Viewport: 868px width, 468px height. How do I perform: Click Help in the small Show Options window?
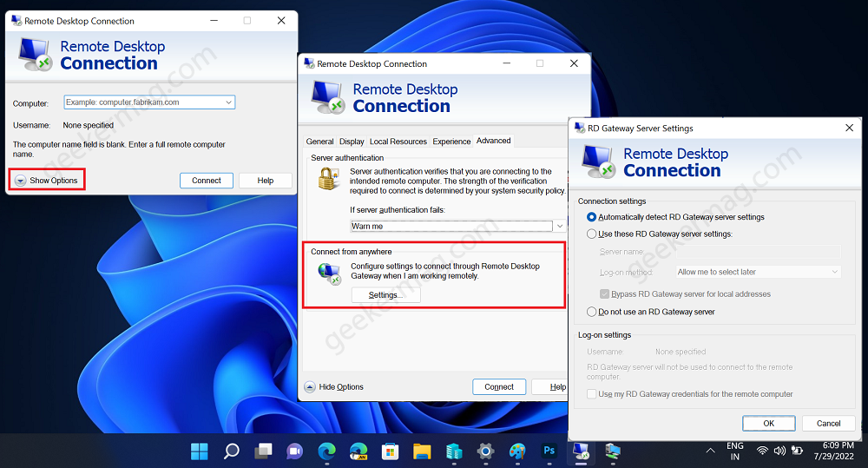coord(265,181)
